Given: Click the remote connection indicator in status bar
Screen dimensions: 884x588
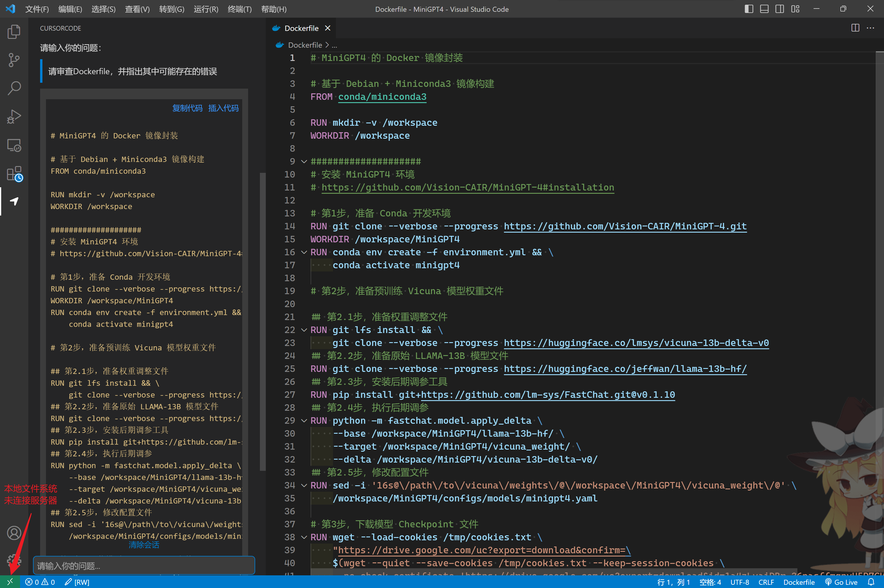Looking at the screenshot, I should [10, 582].
